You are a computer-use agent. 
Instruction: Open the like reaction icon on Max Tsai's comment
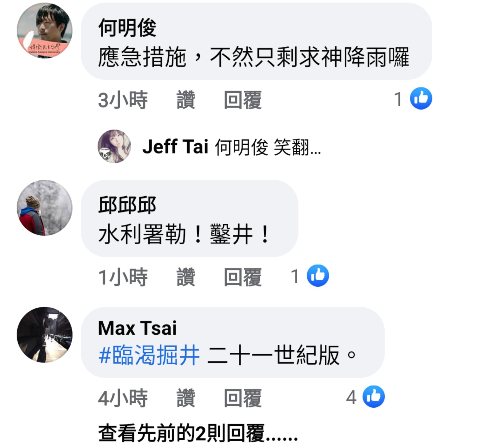point(374,397)
